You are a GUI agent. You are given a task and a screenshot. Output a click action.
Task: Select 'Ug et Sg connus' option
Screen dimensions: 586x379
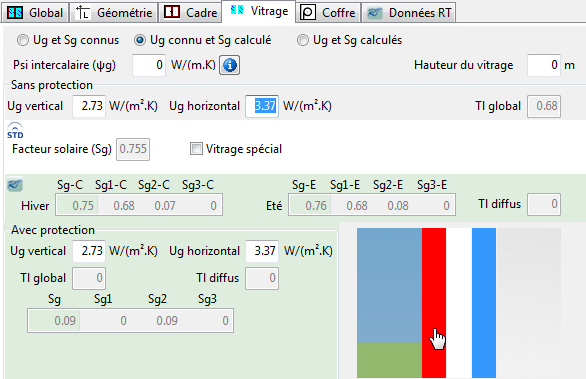click(68, 40)
